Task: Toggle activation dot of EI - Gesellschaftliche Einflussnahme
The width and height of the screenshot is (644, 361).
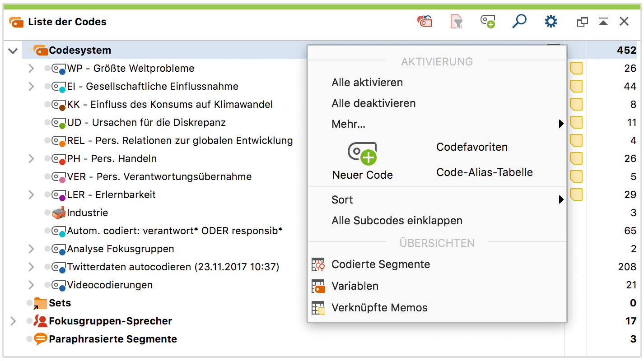Action: pyautogui.click(x=47, y=87)
